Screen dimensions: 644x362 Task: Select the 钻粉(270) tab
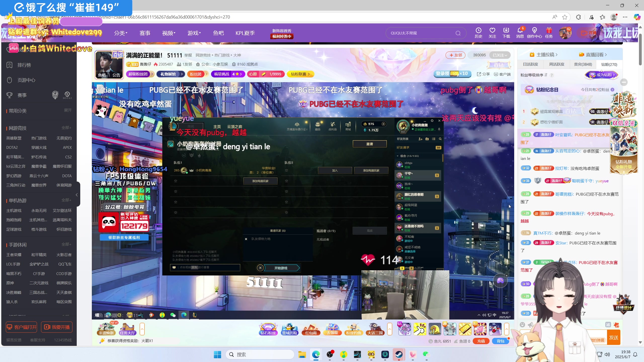point(609,64)
